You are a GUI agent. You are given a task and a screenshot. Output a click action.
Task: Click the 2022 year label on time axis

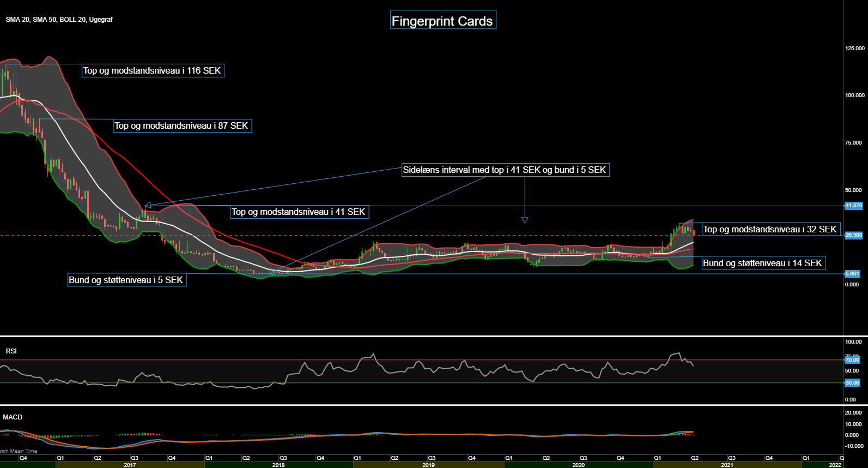(x=835, y=465)
